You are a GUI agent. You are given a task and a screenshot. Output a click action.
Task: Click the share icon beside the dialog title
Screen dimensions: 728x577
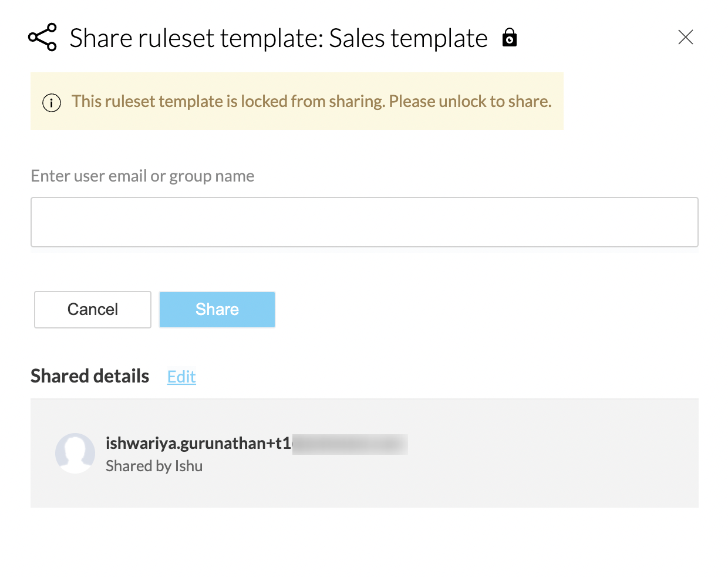[43, 38]
